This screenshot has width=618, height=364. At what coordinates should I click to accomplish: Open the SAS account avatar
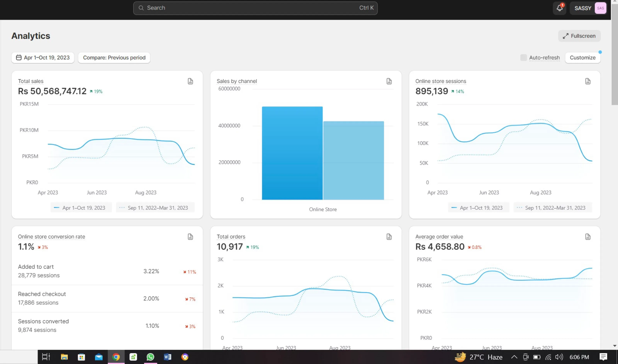click(600, 8)
